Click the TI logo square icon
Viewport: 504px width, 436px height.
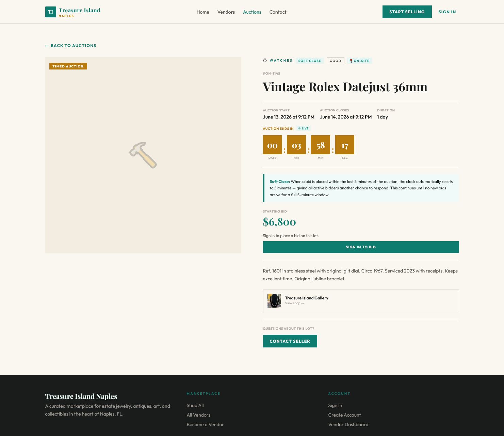tap(50, 12)
